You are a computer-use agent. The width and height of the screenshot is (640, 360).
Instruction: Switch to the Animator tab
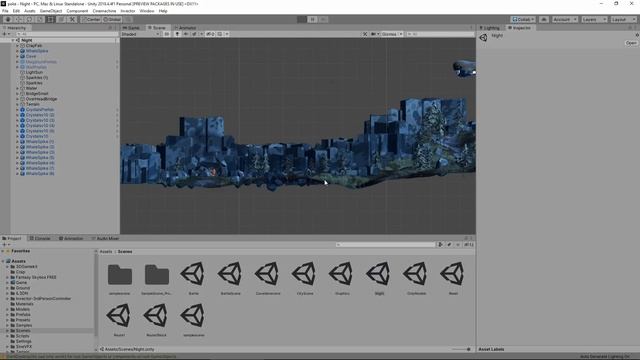(185, 28)
